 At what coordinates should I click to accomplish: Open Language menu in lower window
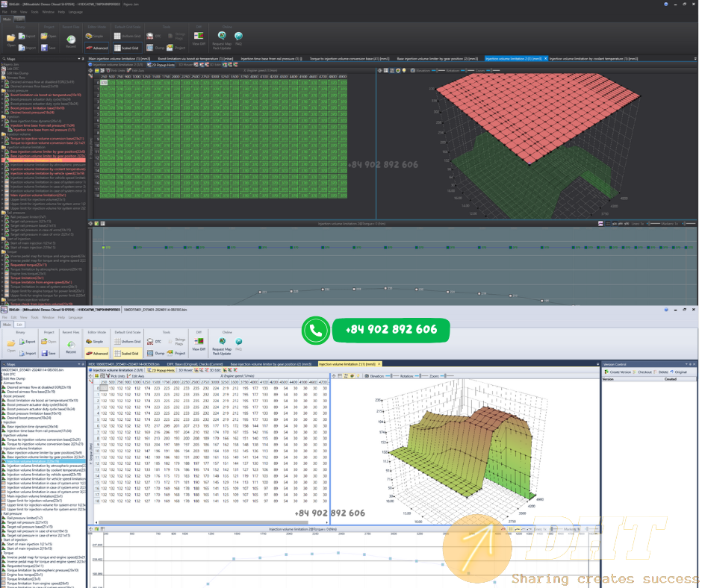(75, 317)
